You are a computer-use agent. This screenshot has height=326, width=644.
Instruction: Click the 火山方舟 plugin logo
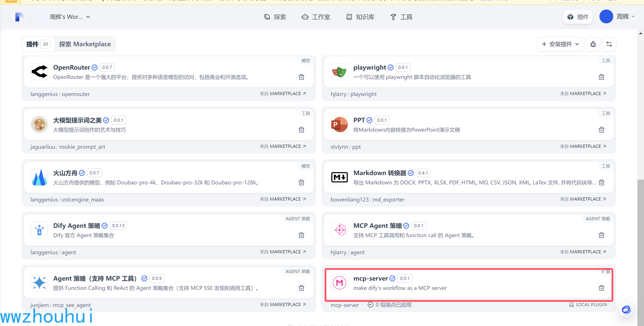click(39, 177)
